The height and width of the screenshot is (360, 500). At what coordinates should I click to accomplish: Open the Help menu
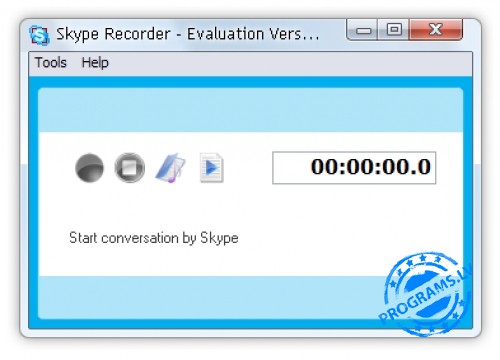pyautogui.click(x=95, y=63)
